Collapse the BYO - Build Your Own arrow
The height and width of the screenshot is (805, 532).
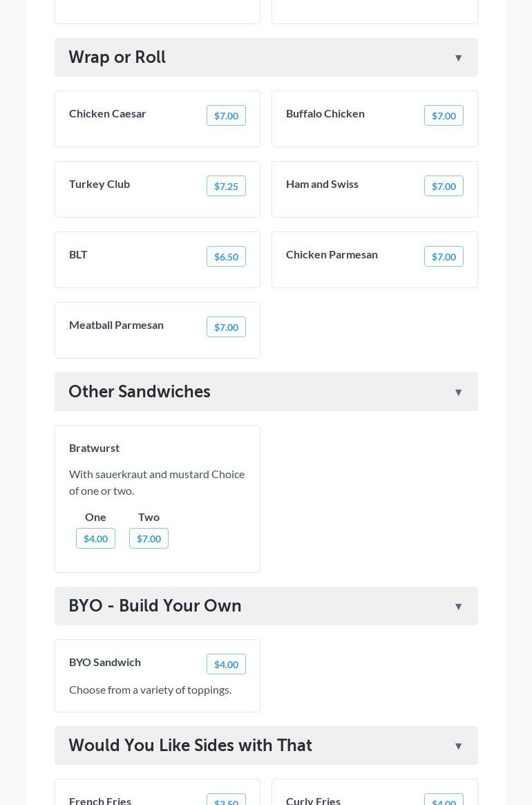point(458,607)
